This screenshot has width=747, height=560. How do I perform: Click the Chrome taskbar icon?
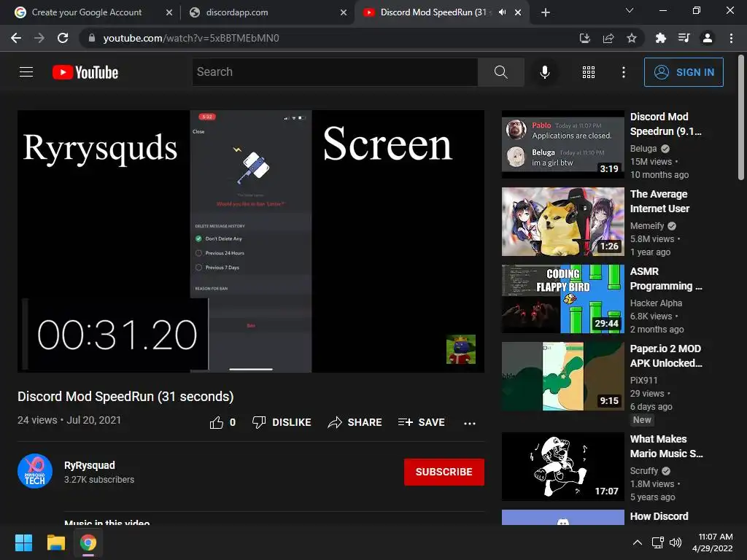[88, 542]
